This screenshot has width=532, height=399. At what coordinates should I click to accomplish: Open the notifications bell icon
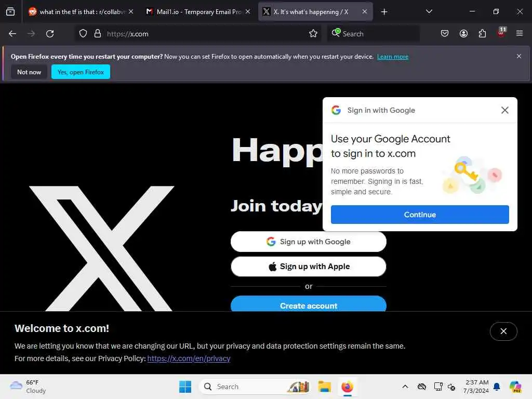click(497, 387)
